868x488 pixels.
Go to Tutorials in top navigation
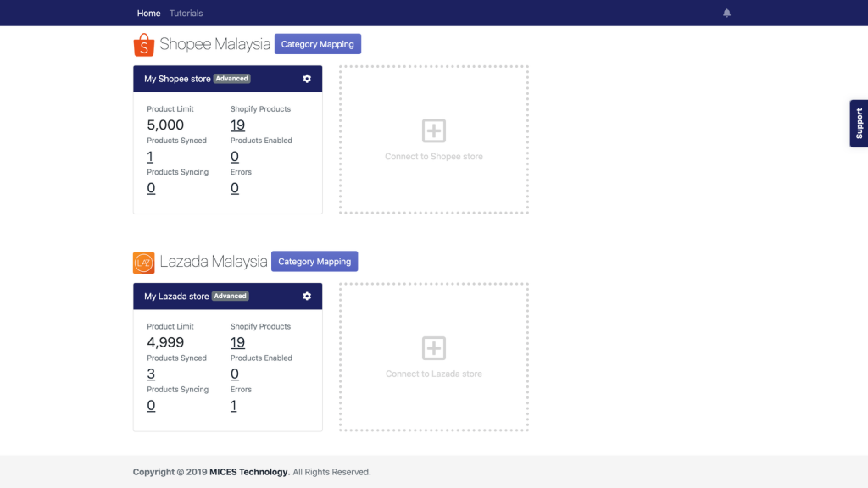click(186, 13)
